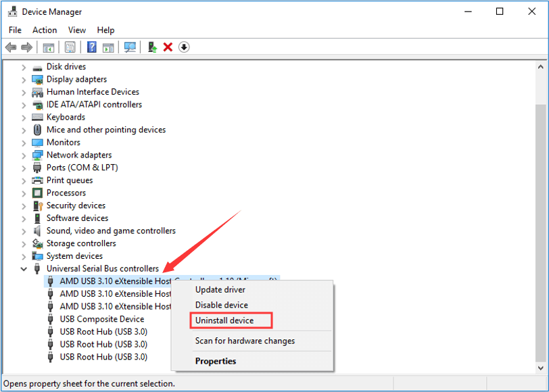Click the Print queues printer icon
The height and width of the screenshot is (392, 549).
point(37,180)
